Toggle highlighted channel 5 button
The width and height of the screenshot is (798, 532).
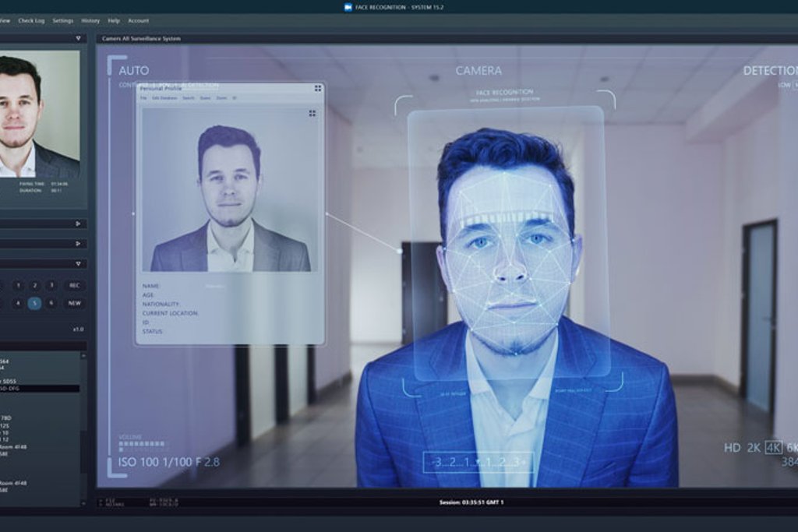click(x=34, y=303)
